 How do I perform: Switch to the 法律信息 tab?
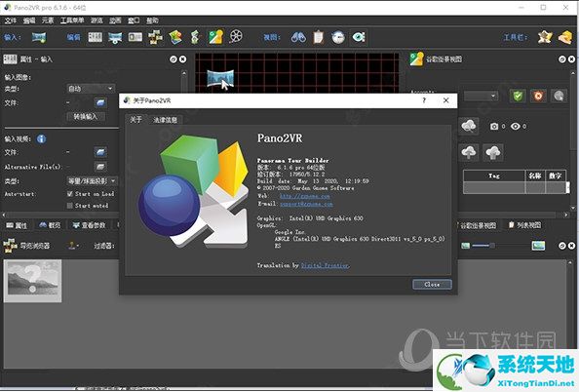click(165, 120)
